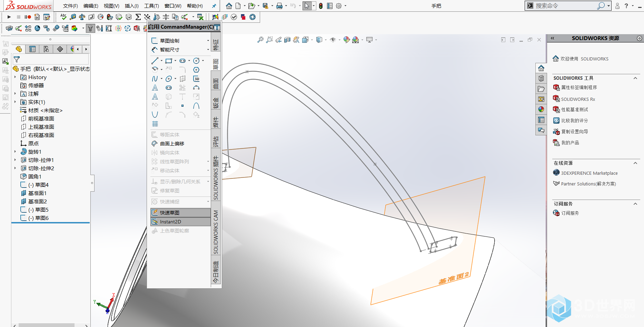Open the 3DEXPERIENCE Marketplace link

[589, 173]
